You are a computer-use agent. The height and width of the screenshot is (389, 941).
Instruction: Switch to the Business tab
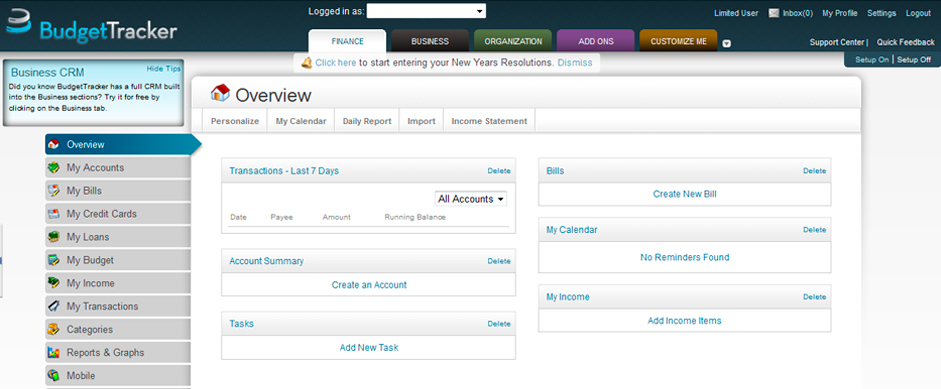(430, 41)
